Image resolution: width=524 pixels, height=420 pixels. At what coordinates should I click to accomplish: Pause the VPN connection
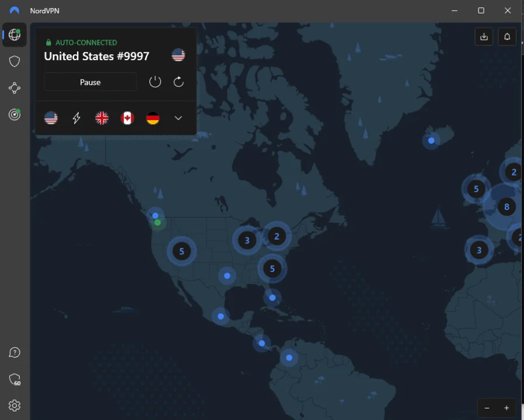coord(90,82)
